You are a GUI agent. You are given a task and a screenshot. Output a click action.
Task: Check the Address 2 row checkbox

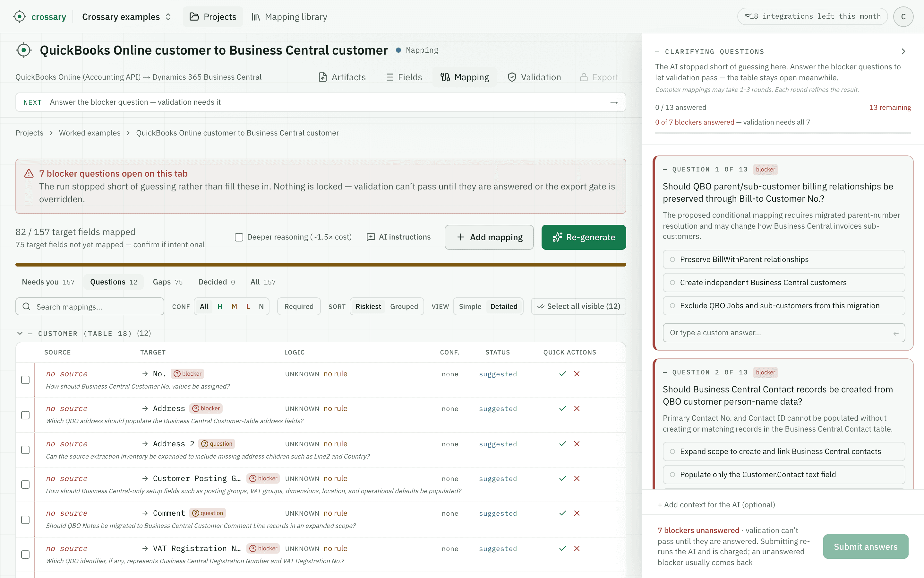pyautogui.click(x=25, y=450)
